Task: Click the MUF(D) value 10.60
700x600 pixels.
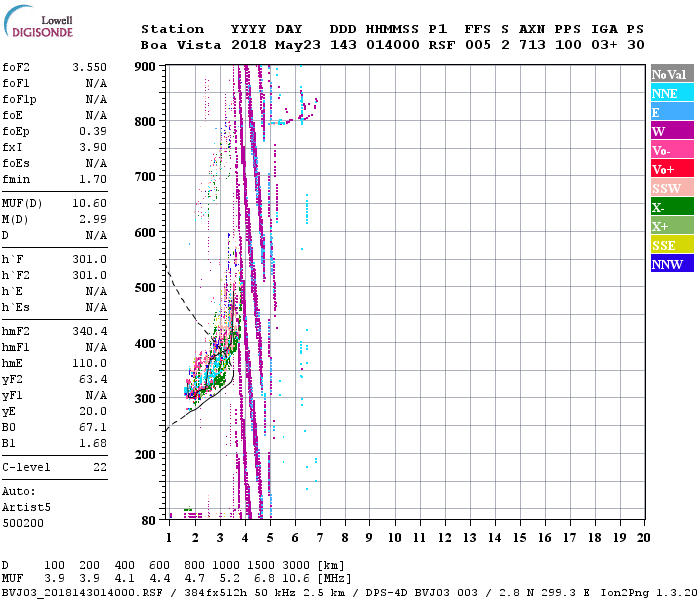Action: click(x=90, y=204)
